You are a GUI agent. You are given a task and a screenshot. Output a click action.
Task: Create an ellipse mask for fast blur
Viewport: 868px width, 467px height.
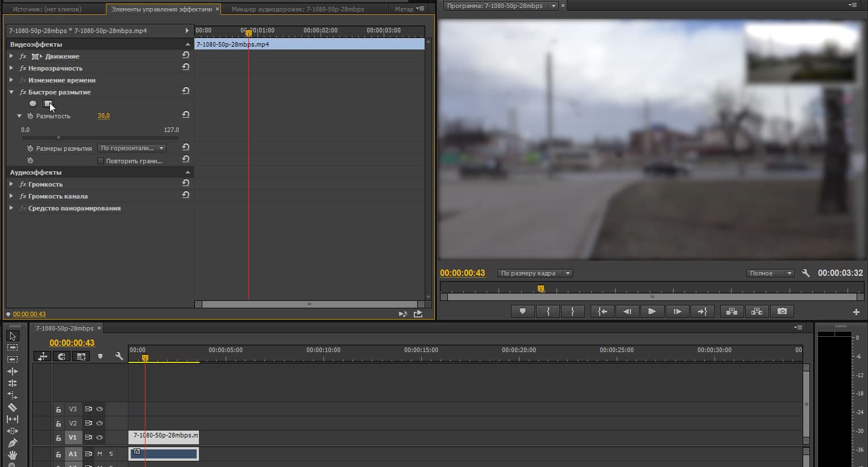33,104
